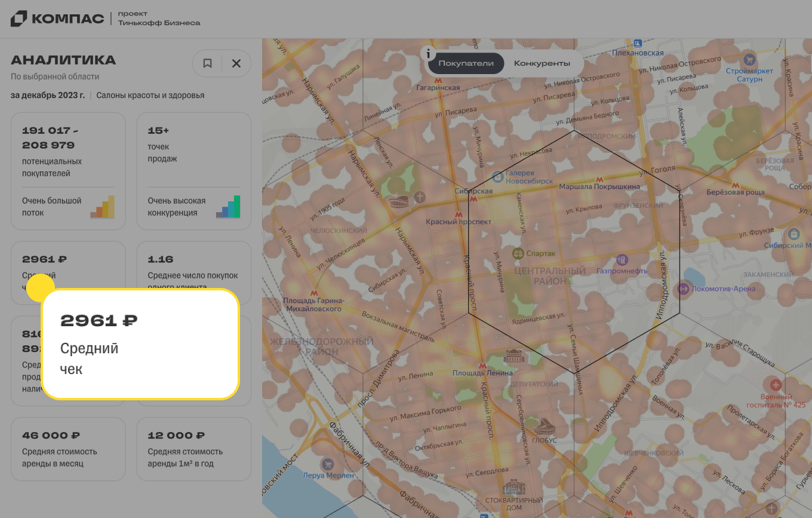Click the 'ЧЕЛЮСКИНСКИЙ' district label on map

[x=339, y=231]
